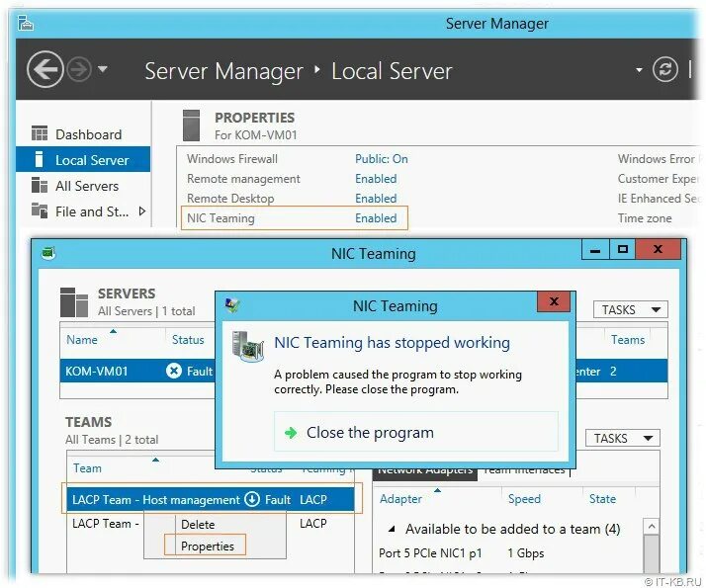Select adapter 'Port 5 PCIe NIC1 p1'
Screen dimensions: 706x588
pyautogui.click(x=430, y=552)
